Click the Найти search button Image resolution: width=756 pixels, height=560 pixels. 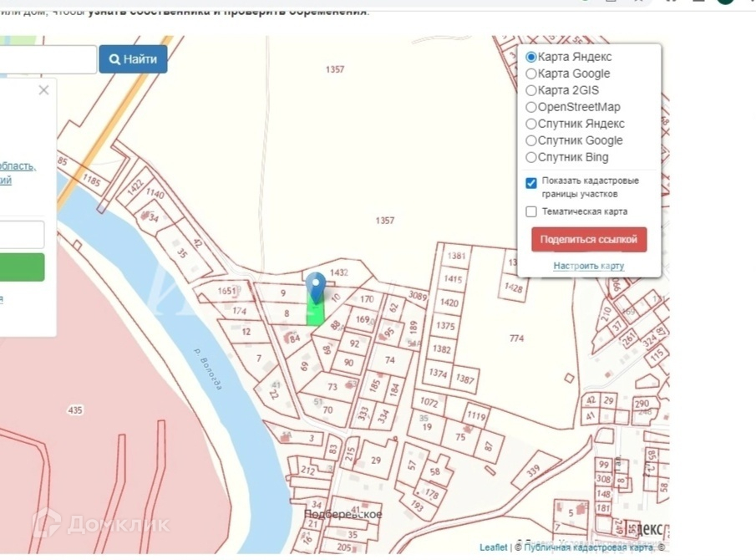(133, 59)
